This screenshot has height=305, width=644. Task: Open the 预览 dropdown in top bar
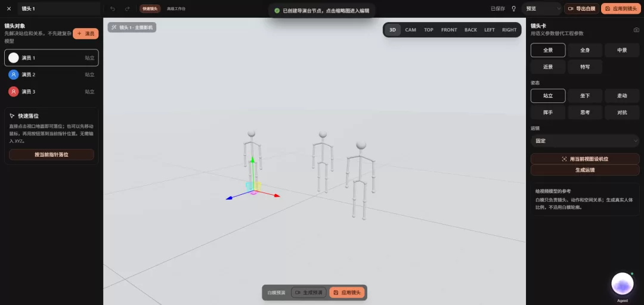tap(541, 8)
